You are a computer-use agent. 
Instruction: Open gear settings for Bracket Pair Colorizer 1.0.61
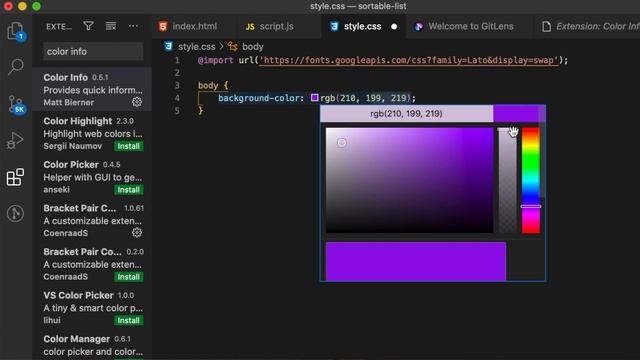tap(137, 233)
